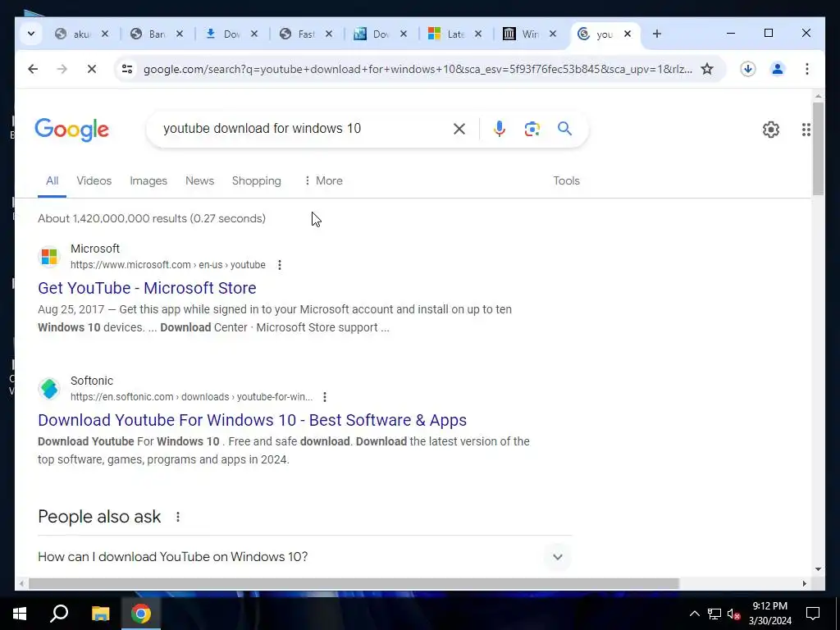Open the Windows notification center
840x630 pixels.
pyautogui.click(x=813, y=614)
